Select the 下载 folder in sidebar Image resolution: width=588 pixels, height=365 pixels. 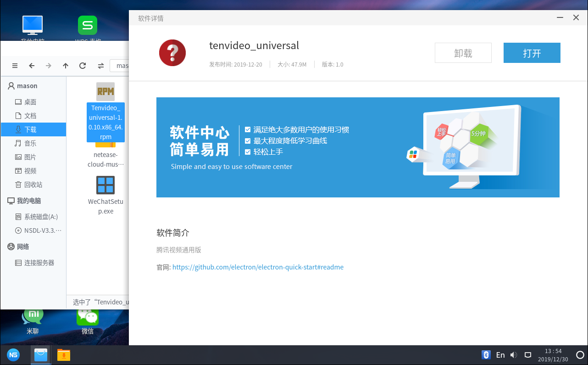[33, 129]
